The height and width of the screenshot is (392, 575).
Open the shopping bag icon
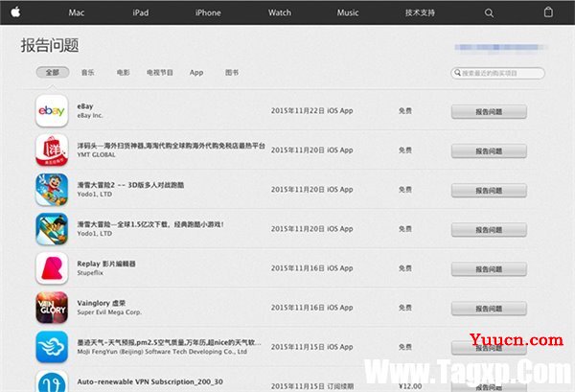pyautogui.click(x=548, y=12)
